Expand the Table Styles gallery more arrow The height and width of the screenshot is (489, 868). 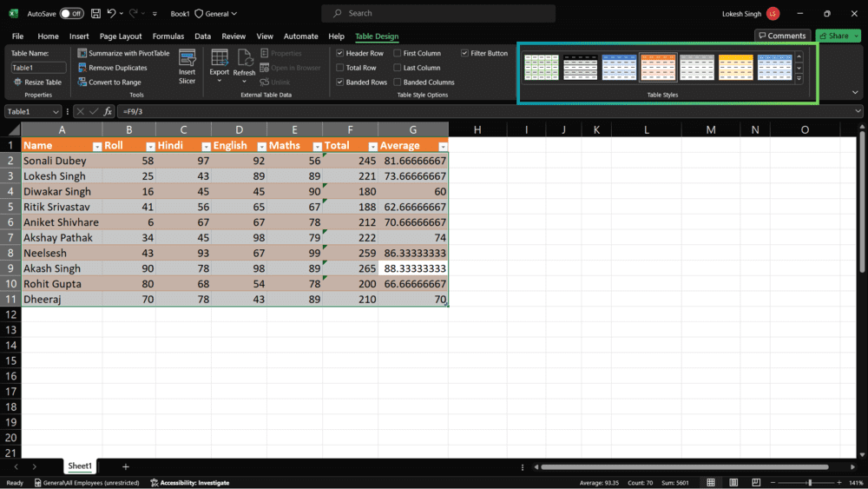[799, 79]
